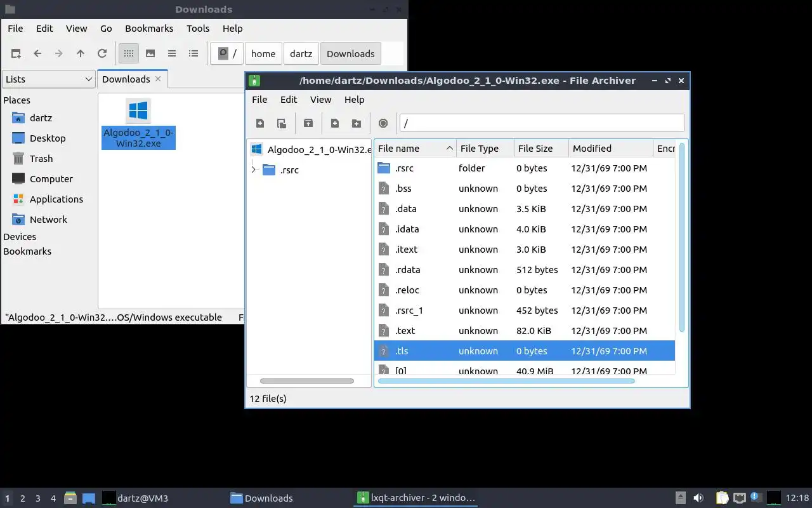This screenshot has width=812, height=508.
Task: Click Extract files icon in archiver toolbar
Action: click(x=308, y=123)
